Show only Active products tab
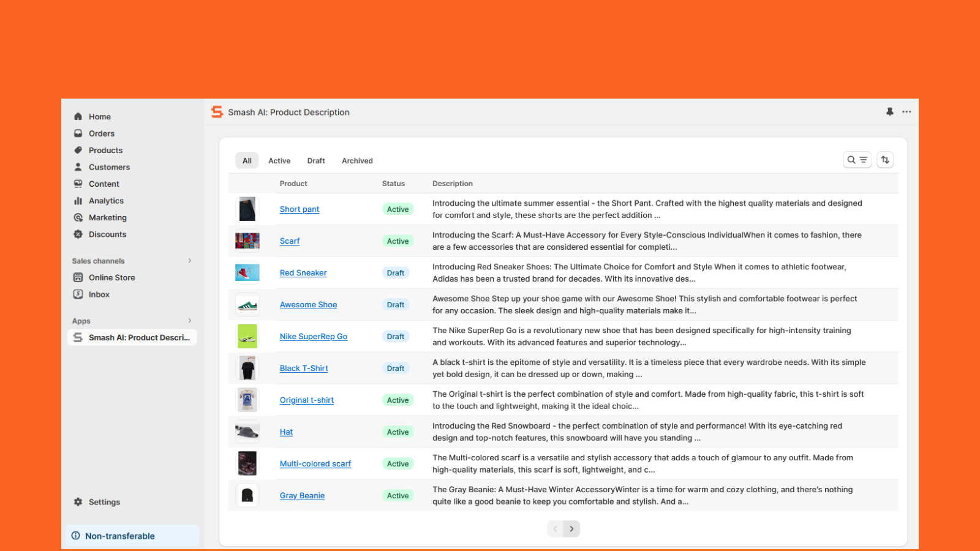980x551 pixels. pos(279,161)
